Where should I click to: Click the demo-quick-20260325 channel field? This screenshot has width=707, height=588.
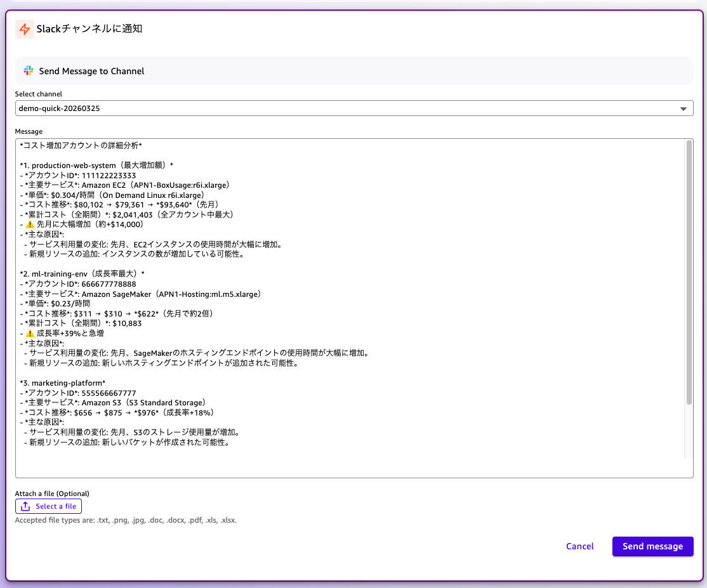click(x=343, y=108)
